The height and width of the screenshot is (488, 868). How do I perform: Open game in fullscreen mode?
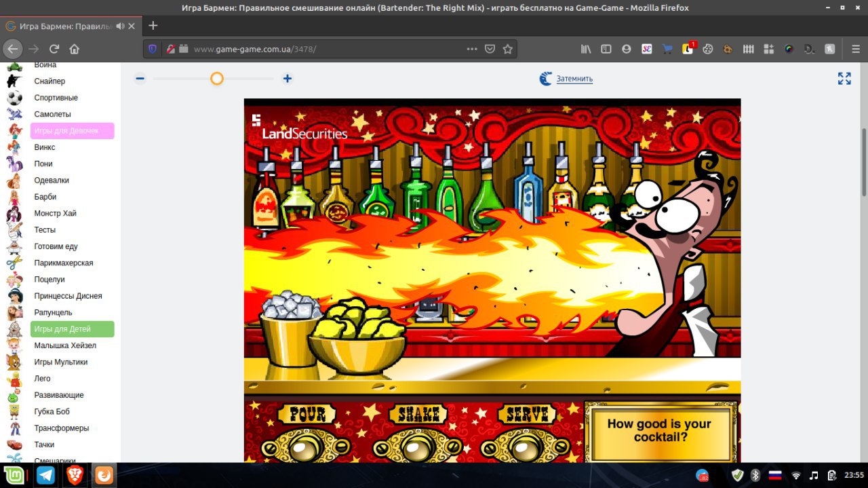844,79
